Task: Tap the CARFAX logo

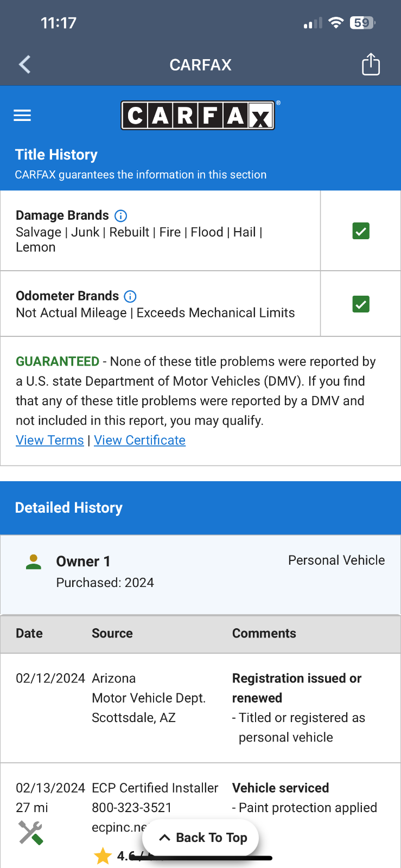Action: pos(198,116)
